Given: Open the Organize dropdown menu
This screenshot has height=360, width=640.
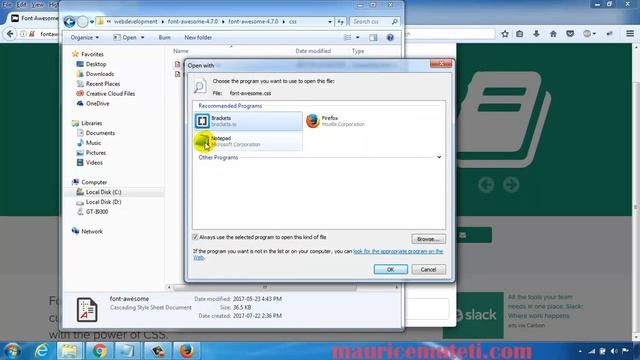Looking at the screenshot, I should coord(84,38).
